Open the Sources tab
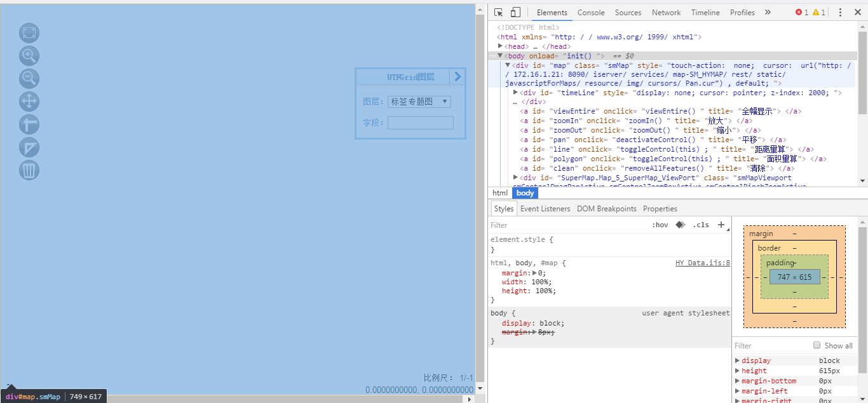 [628, 13]
